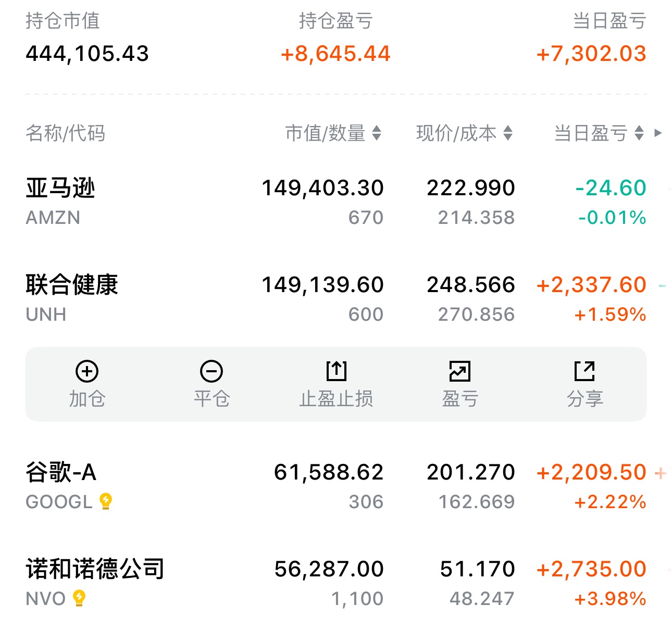Open the 盈亏 chart icon

tap(460, 372)
